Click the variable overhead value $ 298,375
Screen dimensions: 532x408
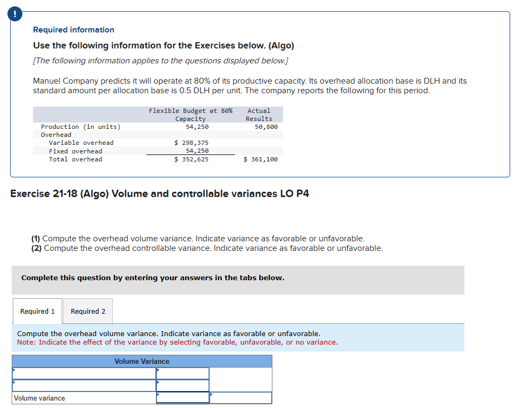(192, 143)
